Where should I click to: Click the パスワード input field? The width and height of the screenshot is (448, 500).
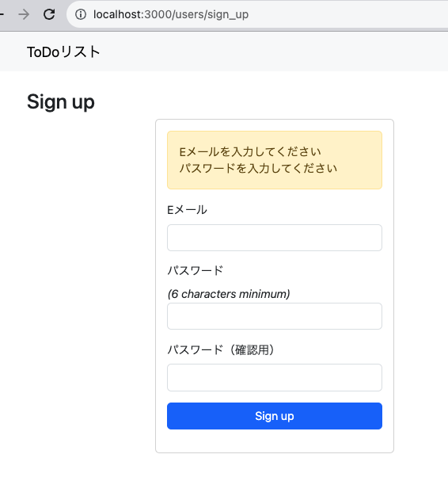point(275,316)
